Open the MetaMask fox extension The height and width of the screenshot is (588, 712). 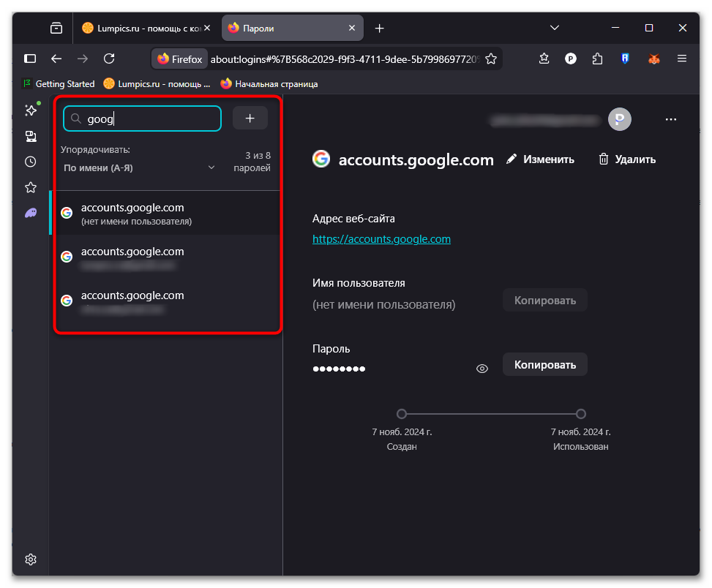click(654, 59)
